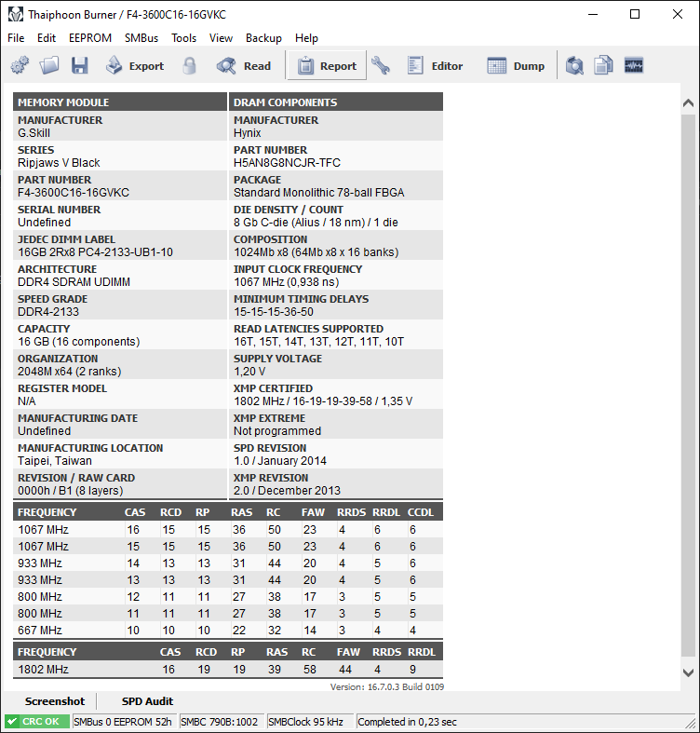The width and height of the screenshot is (700, 733).
Task: Click manufacturer value G.Skill
Action: tap(34, 133)
